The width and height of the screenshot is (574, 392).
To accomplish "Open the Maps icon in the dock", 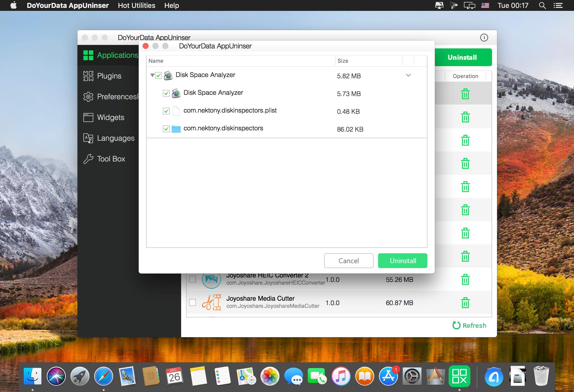I will 246,376.
